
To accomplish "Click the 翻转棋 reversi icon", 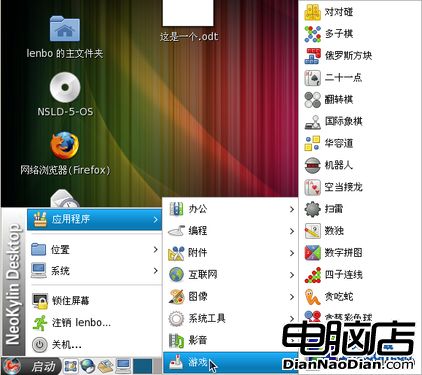I will [x=313, y=100].
